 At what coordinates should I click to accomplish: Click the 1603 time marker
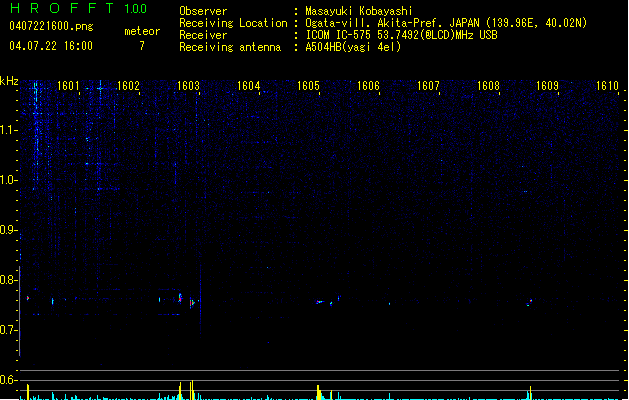188,86
